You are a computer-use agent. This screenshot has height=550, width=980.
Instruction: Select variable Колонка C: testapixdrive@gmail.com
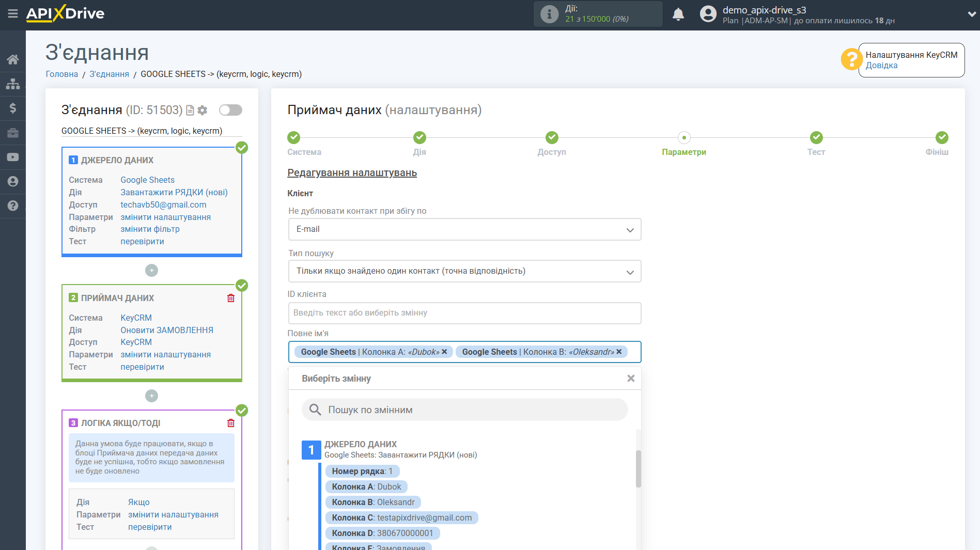[401, 517]
